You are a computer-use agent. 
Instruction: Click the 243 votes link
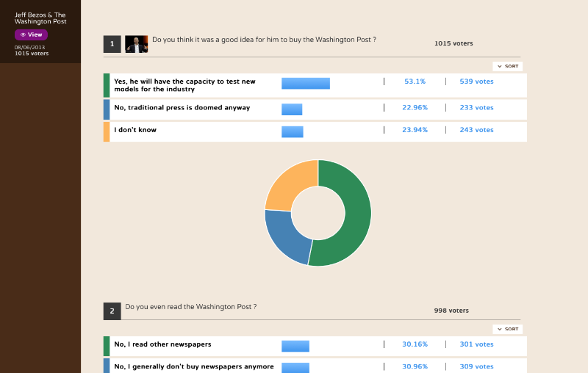(x=476, y=130)
